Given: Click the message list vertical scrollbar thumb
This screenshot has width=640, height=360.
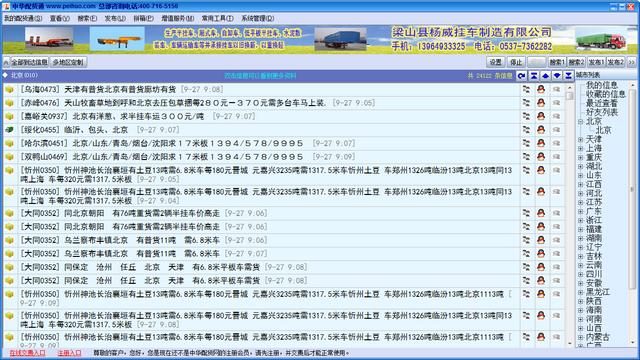Looking at the screenshot, I should [x=570, y=96].
